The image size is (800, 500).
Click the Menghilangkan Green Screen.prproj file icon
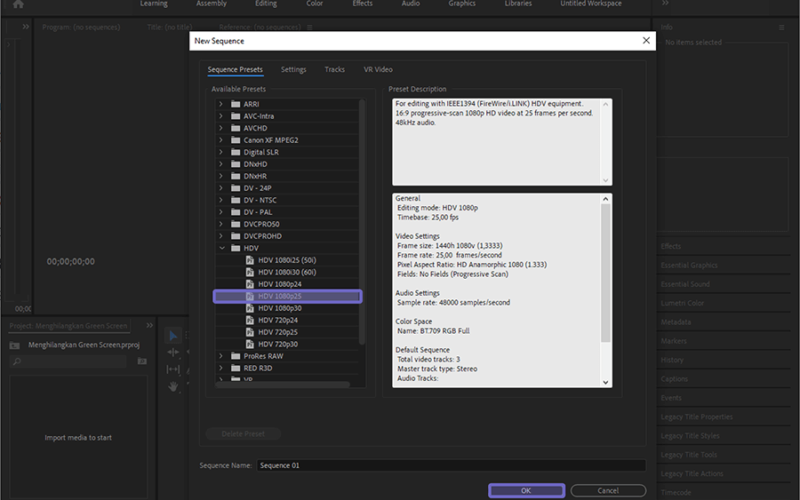(x=15, y=345)
